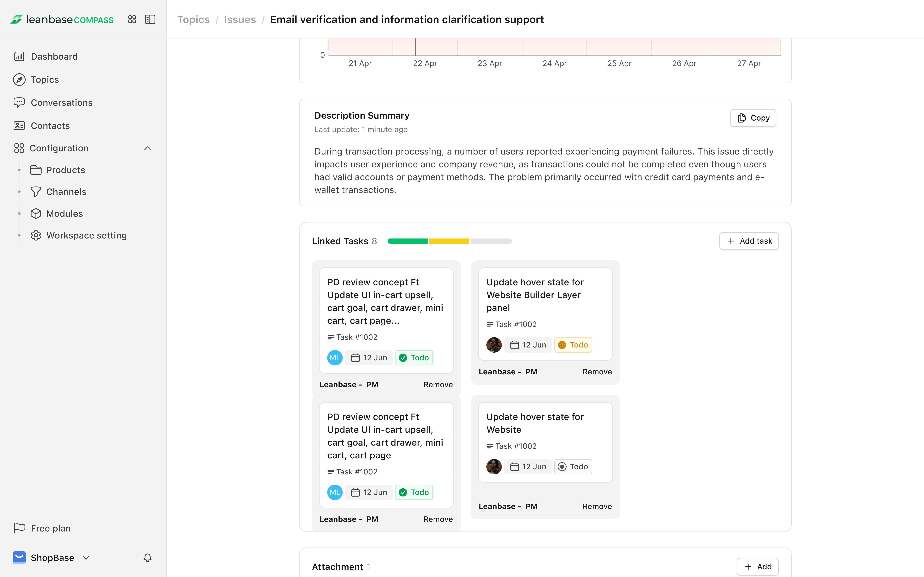Click the Conversations chat bubble icon
The width and height of the screenshot is (924, 577).
[x=19, y=102]
